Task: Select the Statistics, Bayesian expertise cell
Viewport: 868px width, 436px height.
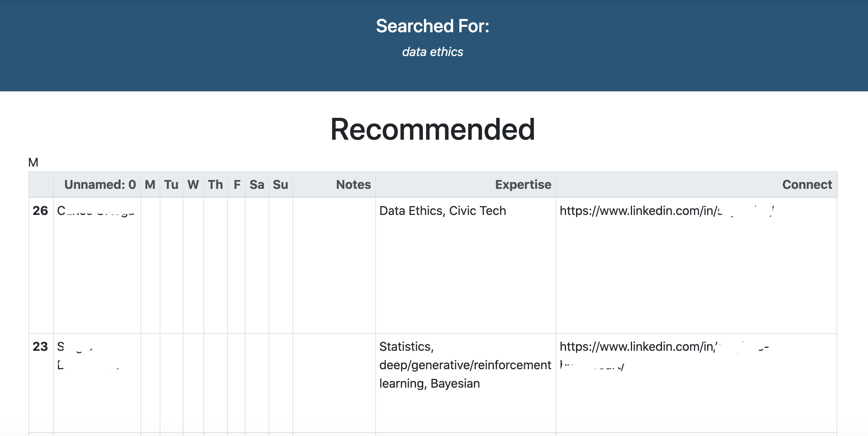Action: coord(465,365)
